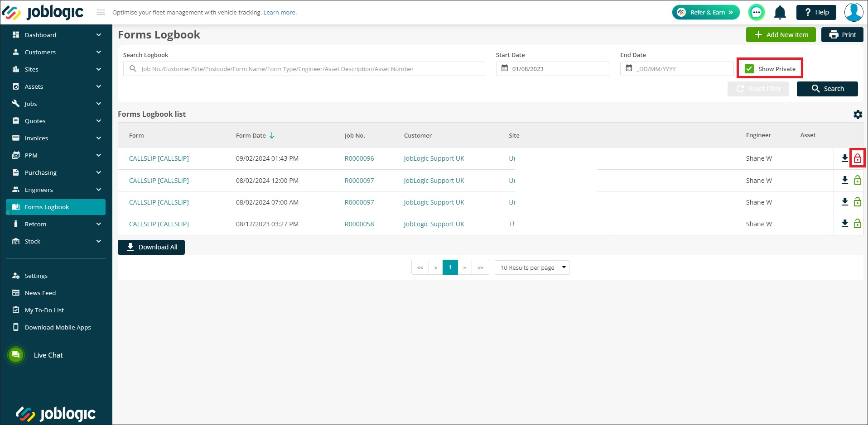Open the user profile avatar
868x425 pixels.
tap(854, 12)
